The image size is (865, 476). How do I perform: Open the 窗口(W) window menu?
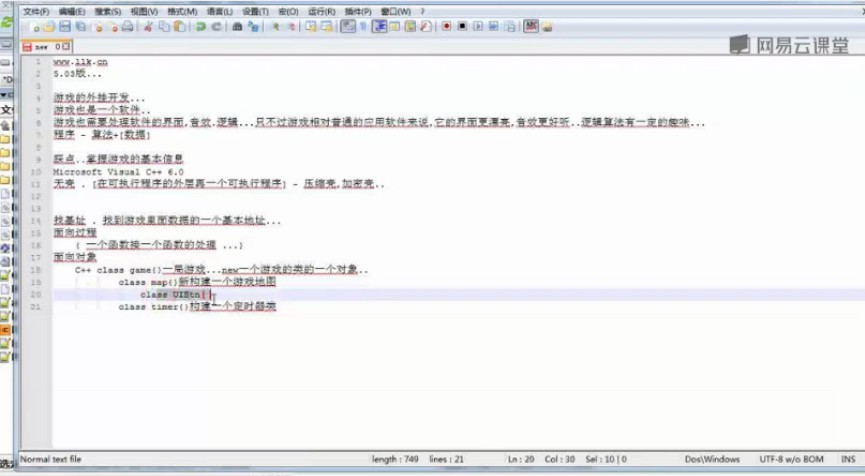click(x=396, y=11)
